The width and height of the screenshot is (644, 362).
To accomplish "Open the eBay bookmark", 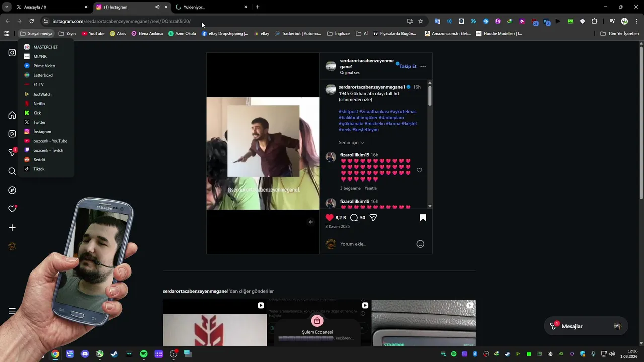I will [262, 34].
